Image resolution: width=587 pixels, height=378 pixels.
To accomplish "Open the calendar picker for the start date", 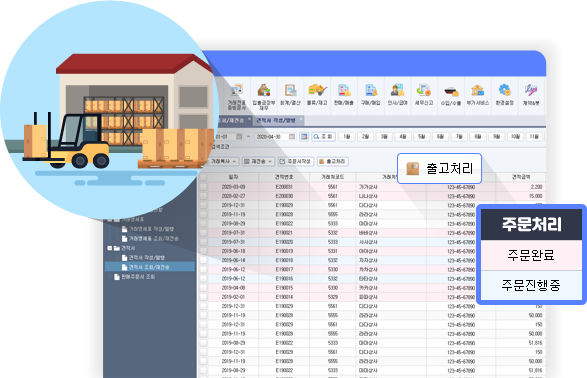I will (x=239, y=137).
